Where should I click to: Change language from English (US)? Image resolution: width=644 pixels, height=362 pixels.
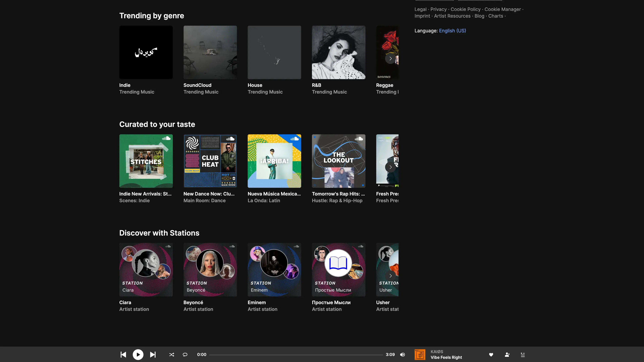tap(452, 31)
